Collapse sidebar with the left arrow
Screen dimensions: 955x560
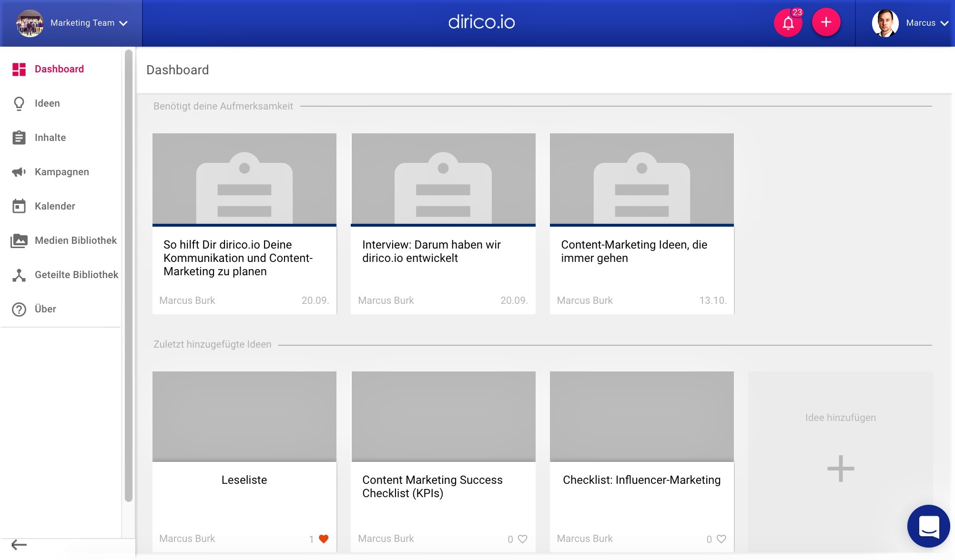[19, 545]
